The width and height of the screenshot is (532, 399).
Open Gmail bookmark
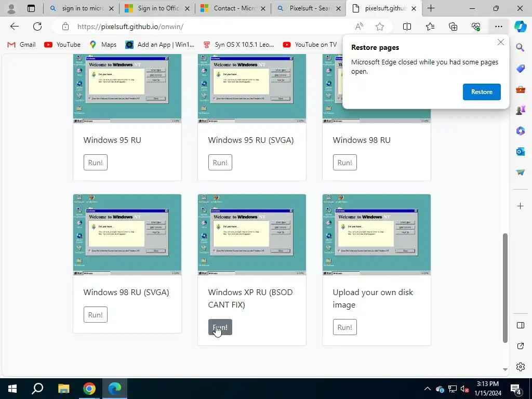pos(21,45)
